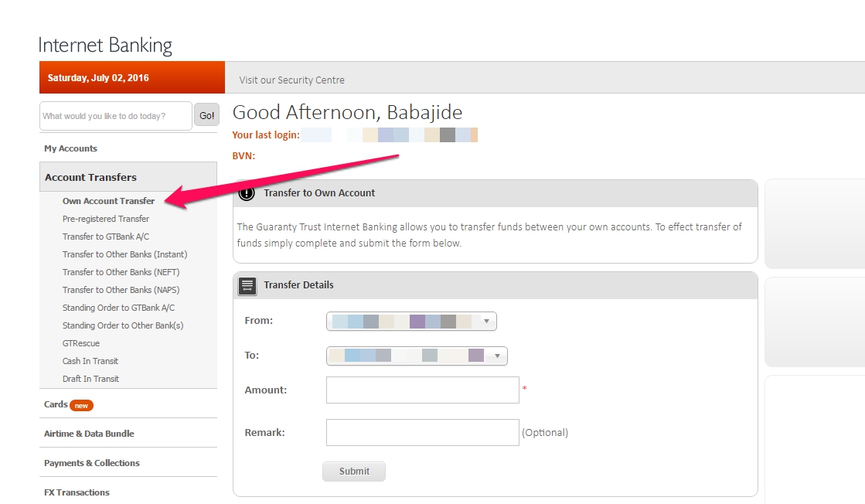Open Airtime & Data Bundle menu
This screenshot has width=865, height=504.
tap(89, 434)
